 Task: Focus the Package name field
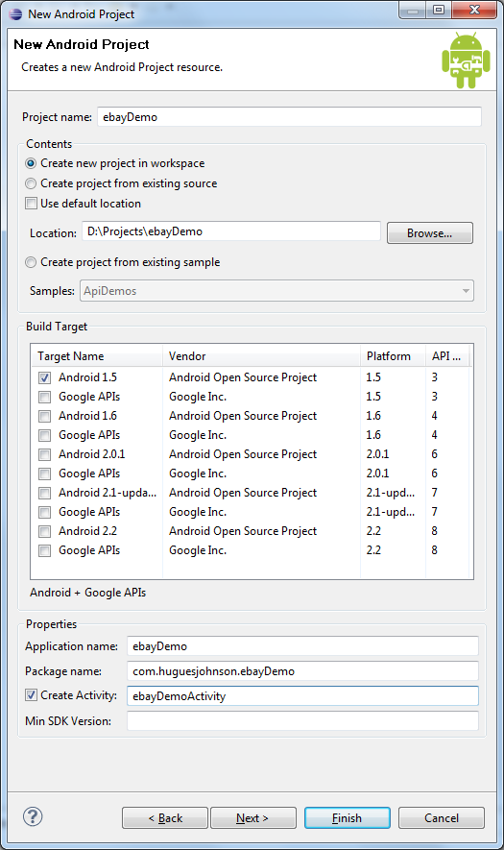pyautogui.click(x=303, y=671)
